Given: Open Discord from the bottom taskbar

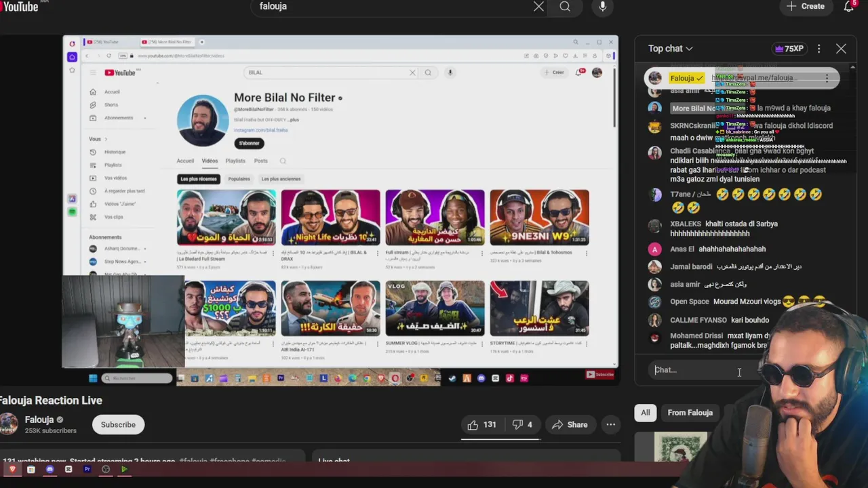Looking at the screenshot, I should tap(50, 469).
